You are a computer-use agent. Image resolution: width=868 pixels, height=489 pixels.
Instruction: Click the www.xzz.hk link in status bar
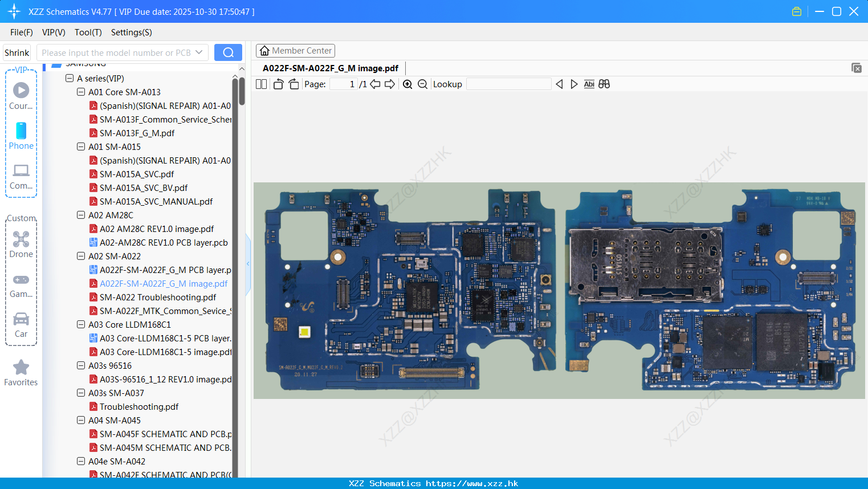[x=472, y=483]
